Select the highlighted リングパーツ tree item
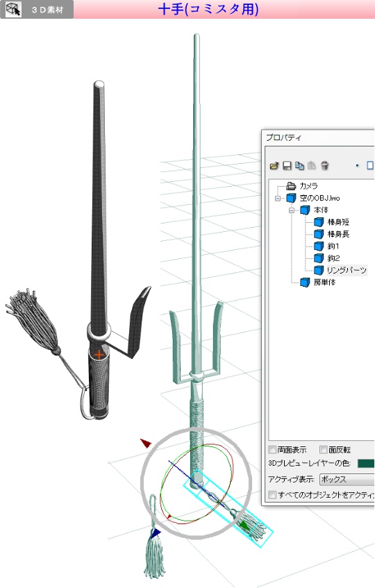This screenshot has width=375, height=588. pyautogui.click(x=346, y=270)
